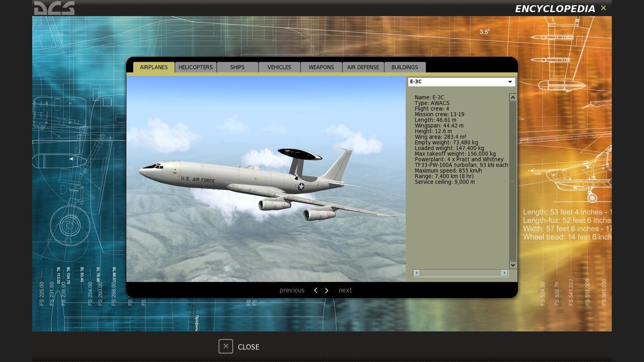Click the left chevron previous arrow
Screen dimensions: 644x362
[x=315, y=290]
